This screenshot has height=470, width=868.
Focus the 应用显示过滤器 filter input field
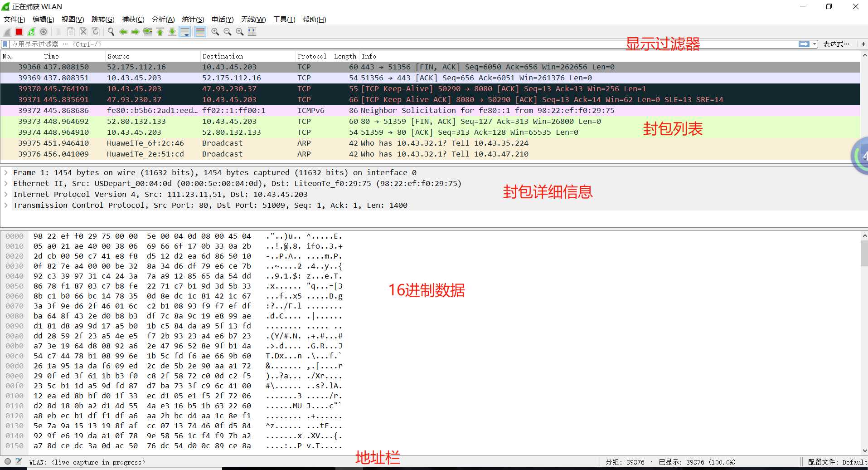(x=403, y=44)
